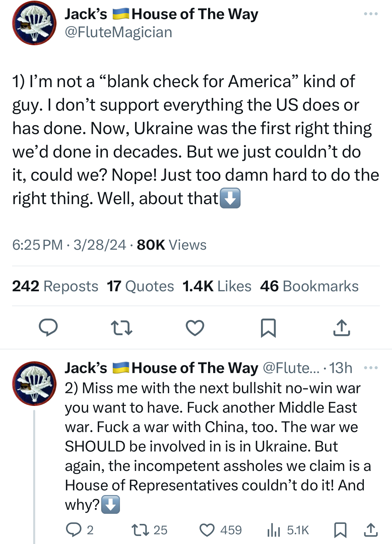Share the second thread tweet

(371, 530)
